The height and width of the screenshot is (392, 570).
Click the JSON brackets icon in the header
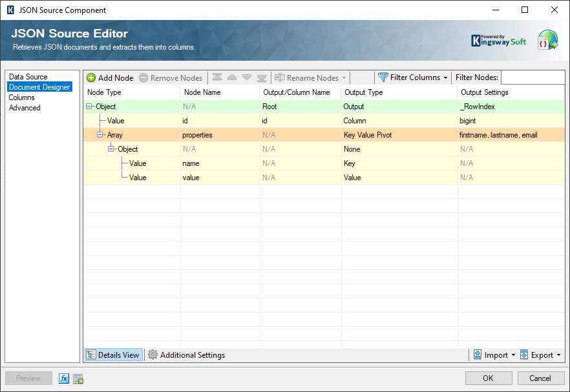(x=547, y=39)
